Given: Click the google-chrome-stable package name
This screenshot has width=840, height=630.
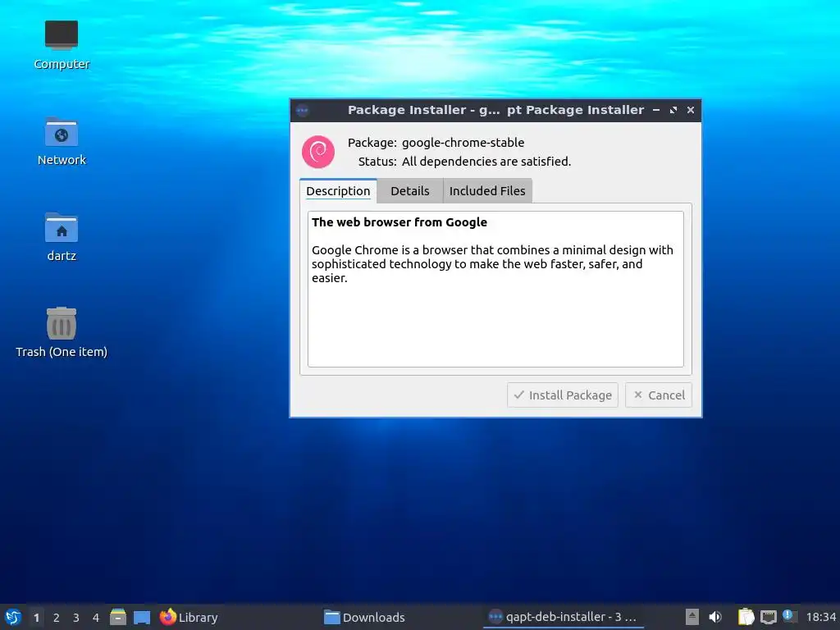Looking at the screenshot, I should (463, 143).
